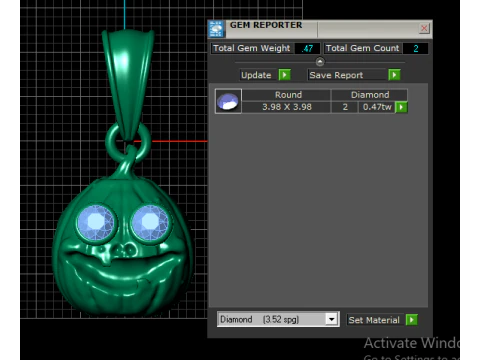Open the Diamond (3.52 spg) material dropdown
This screenshot has height=360, width=480.
(x=331, y=319)
